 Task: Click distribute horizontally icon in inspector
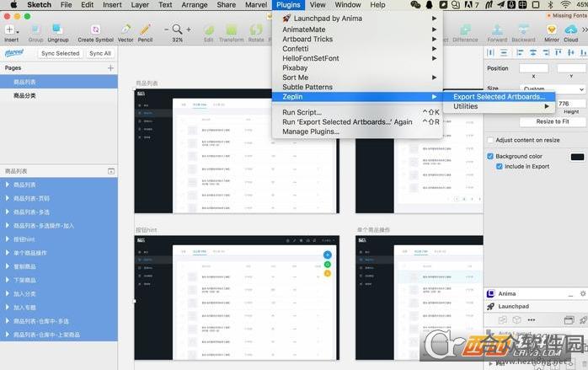[490, 52]
